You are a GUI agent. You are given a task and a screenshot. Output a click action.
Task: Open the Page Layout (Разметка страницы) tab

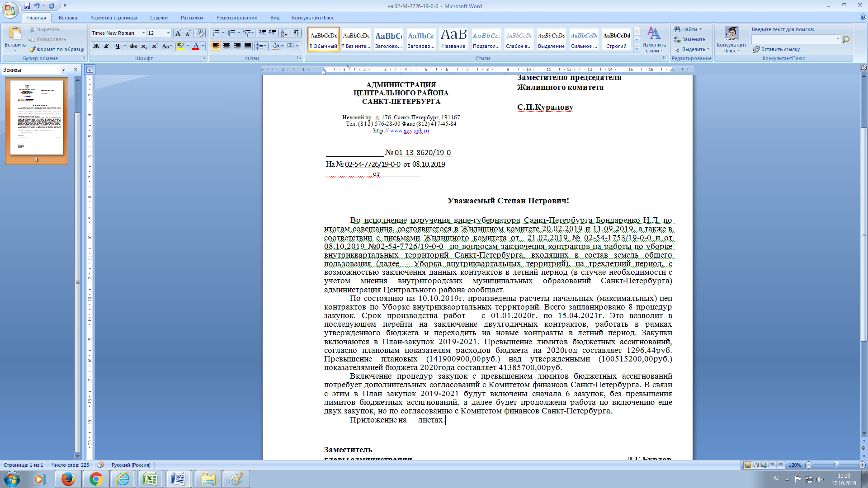coord(113,18)
